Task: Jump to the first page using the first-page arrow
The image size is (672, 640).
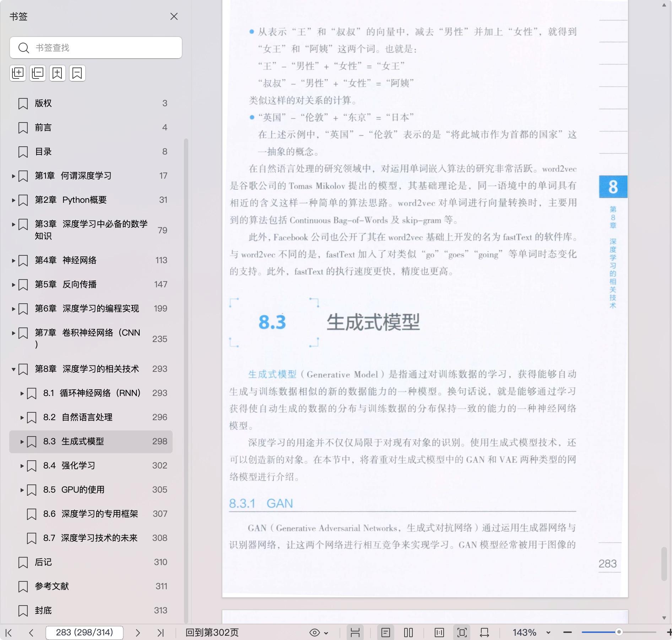Action: (9, 633)
